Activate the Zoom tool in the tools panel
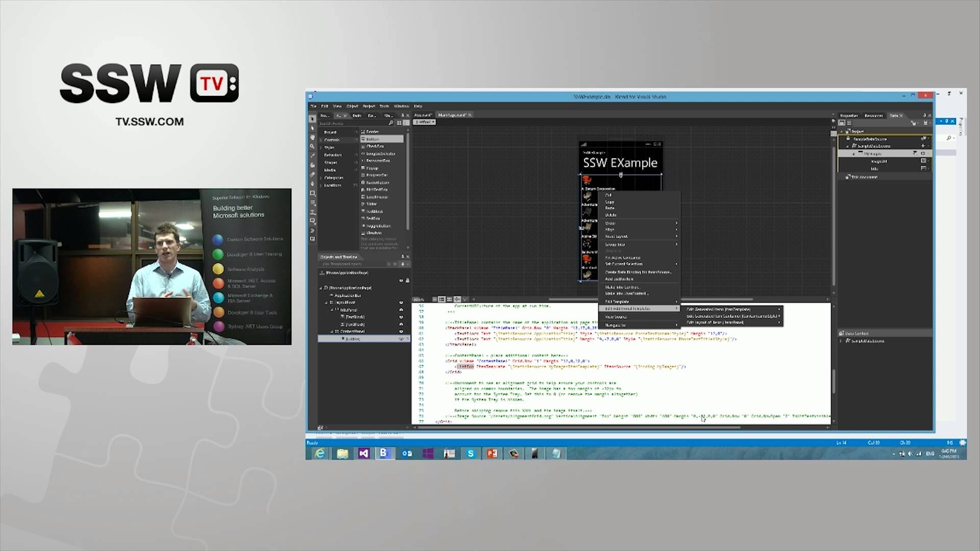 pos(312,145)
